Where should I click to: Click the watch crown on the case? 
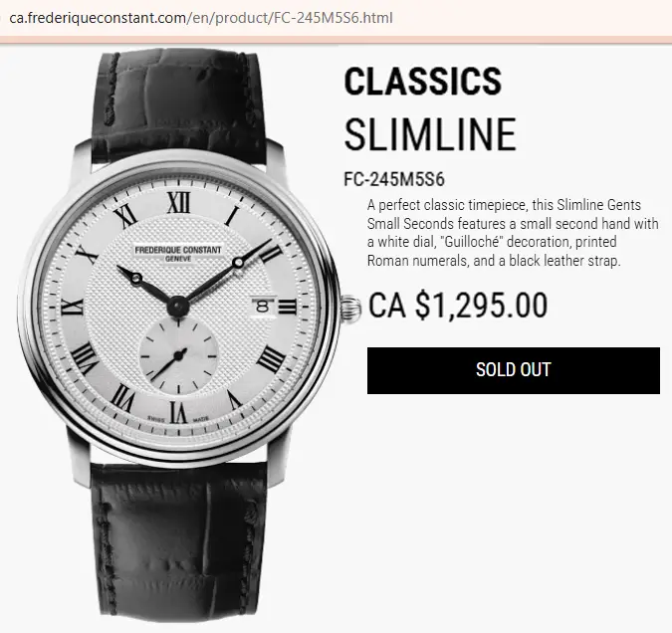click(x=351, y=309)
